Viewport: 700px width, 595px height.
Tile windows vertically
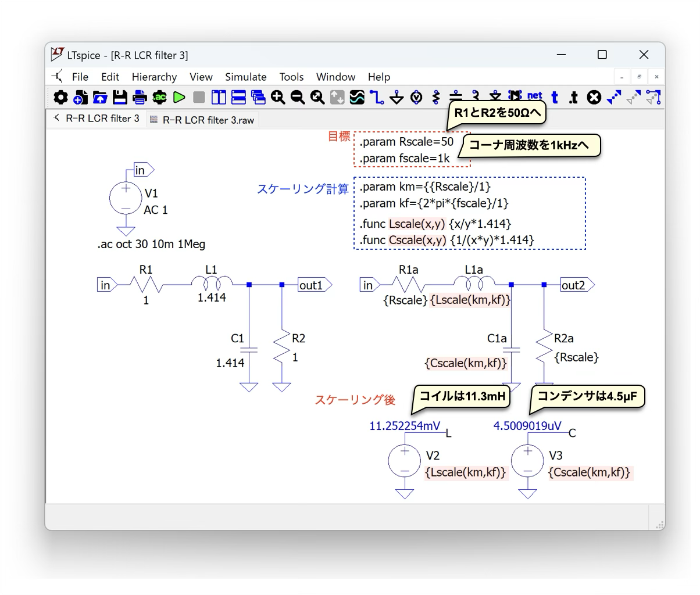pyautogui.click(x=219, y=98)
